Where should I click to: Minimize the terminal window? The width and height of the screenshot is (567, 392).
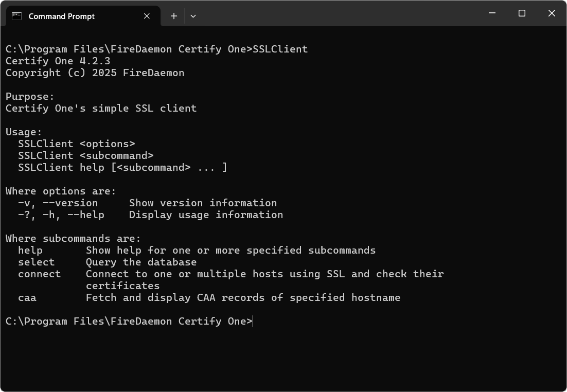point(492,13)
